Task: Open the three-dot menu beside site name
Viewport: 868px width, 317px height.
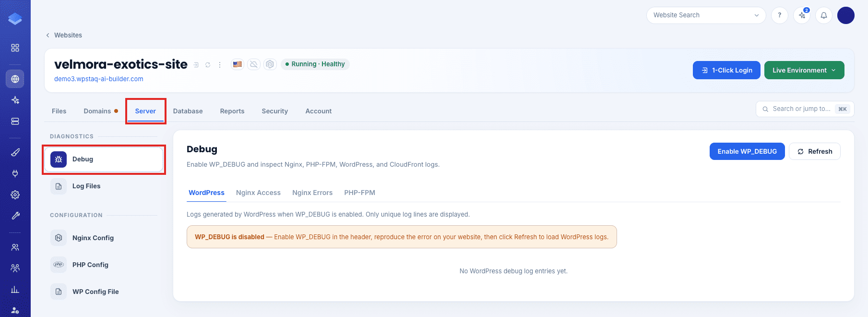Action: [x=220, y=65]
